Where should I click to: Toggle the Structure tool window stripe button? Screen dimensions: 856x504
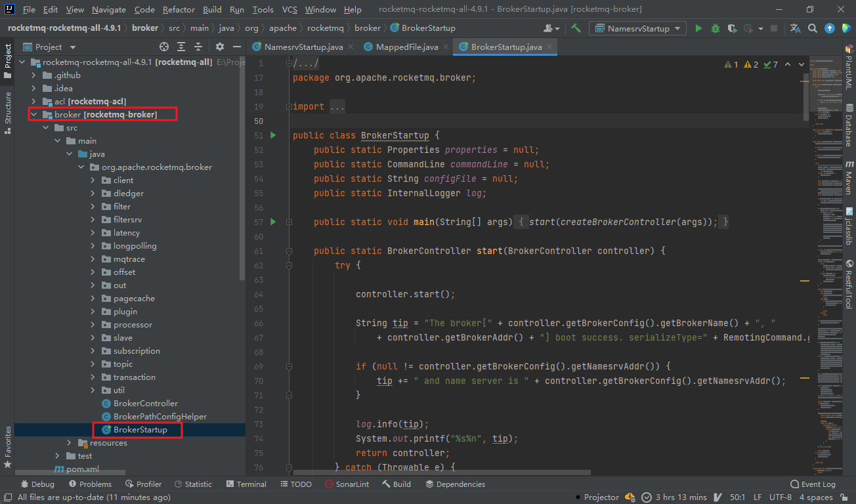(7, 114)
